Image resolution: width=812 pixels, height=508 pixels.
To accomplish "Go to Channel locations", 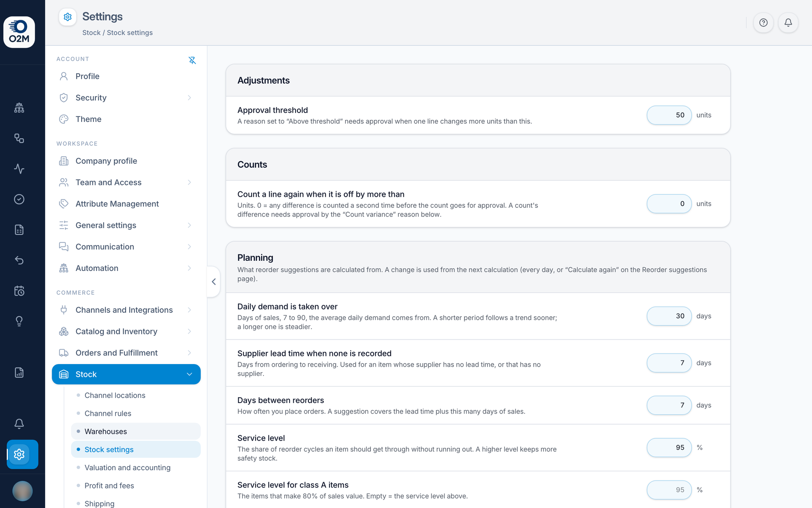I will click(135, 395).
